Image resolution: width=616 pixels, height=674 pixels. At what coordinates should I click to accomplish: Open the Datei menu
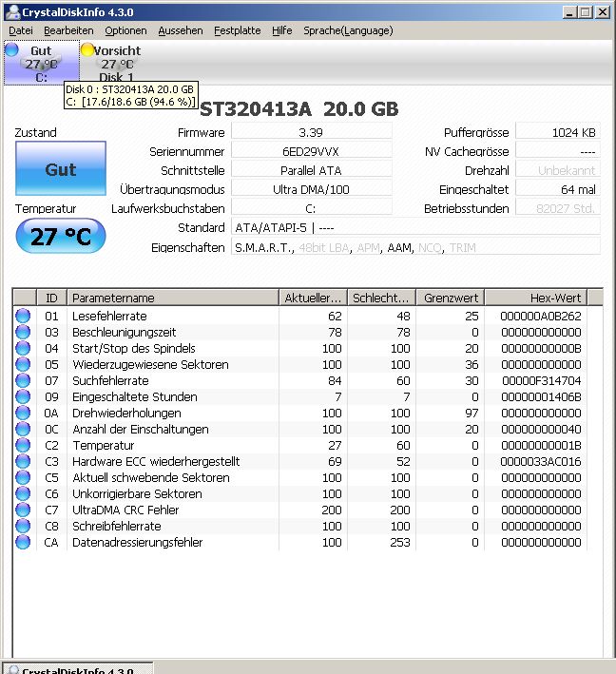(20, 30)
